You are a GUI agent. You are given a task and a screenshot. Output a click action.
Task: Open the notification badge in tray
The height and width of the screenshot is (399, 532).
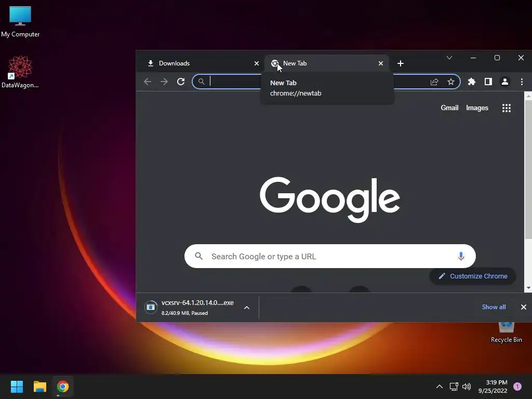[x=517, y=387]
